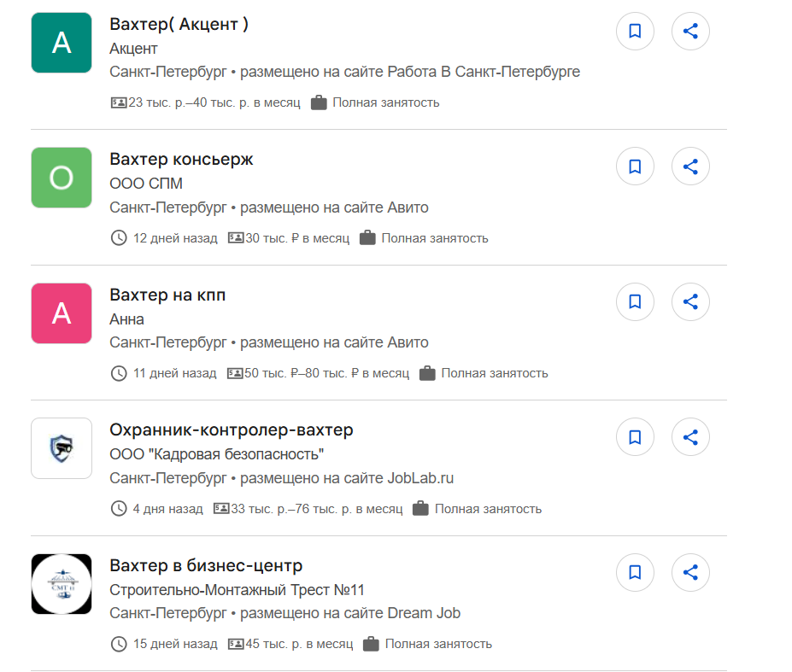Open the Вахтер в бизнес-центр title
Screen dimensions: 792x672
point(206,565)
